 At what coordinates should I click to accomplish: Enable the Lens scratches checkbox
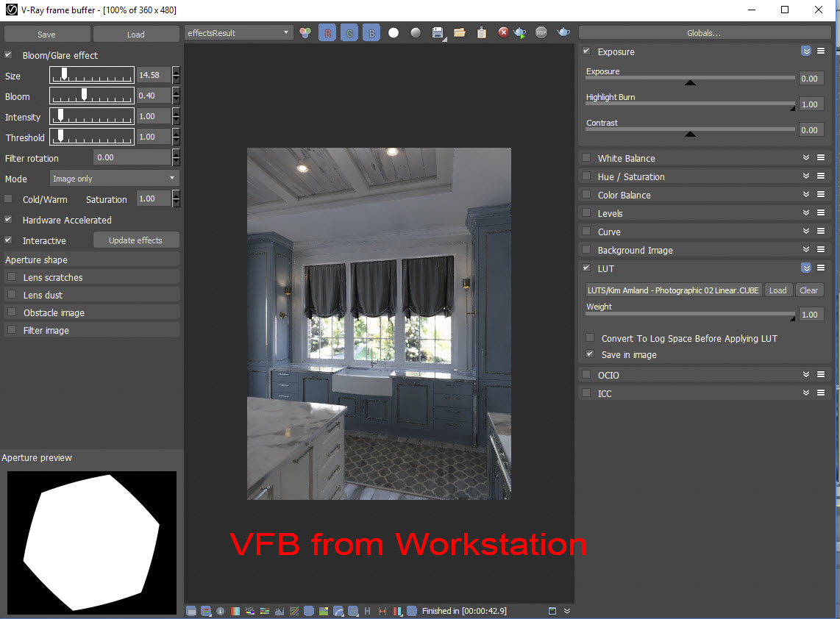(12, 277)
